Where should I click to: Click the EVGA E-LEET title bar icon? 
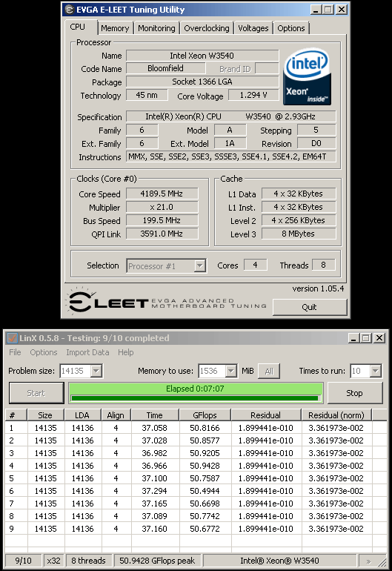coord(69,10)
